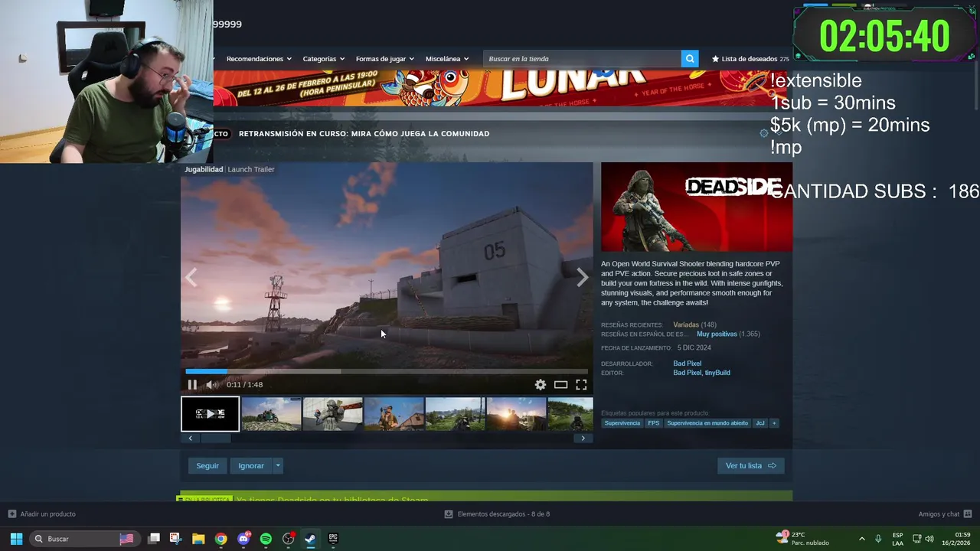Select the motorcycle screenshot thumbnail
Image resolution: width=980 pixels, height=551 pixels.
271,414
